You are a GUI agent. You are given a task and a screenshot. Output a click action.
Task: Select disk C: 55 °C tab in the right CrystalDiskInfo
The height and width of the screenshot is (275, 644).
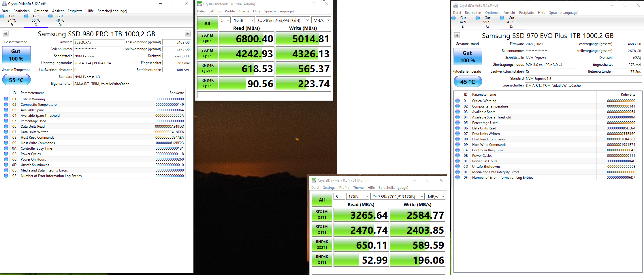pyautogui.click(x=487, y=22)
